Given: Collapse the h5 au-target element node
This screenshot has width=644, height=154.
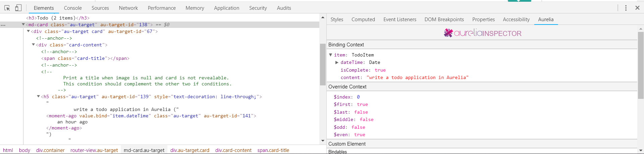Looking at the screenshot, I should pos(38,97).
